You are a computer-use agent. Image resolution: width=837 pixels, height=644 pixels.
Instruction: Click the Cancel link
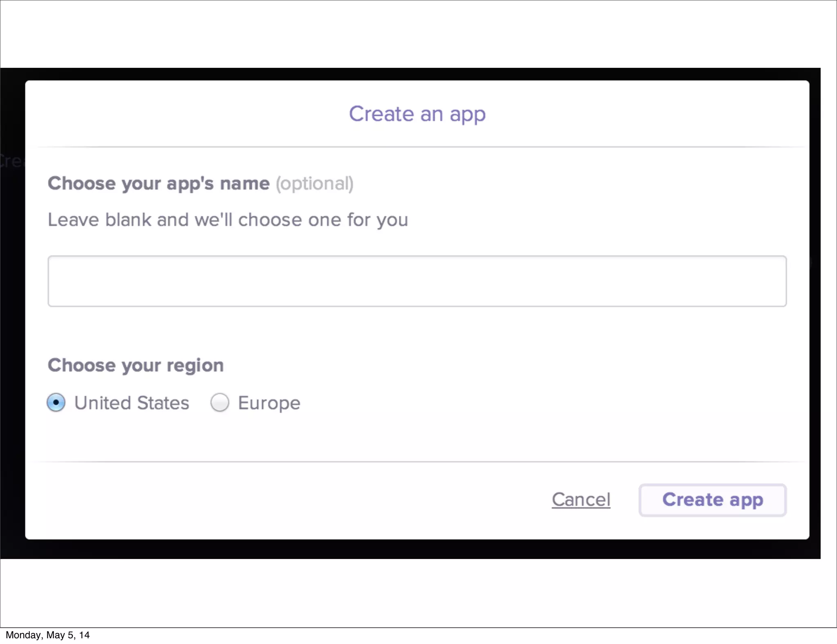(581, 499)
